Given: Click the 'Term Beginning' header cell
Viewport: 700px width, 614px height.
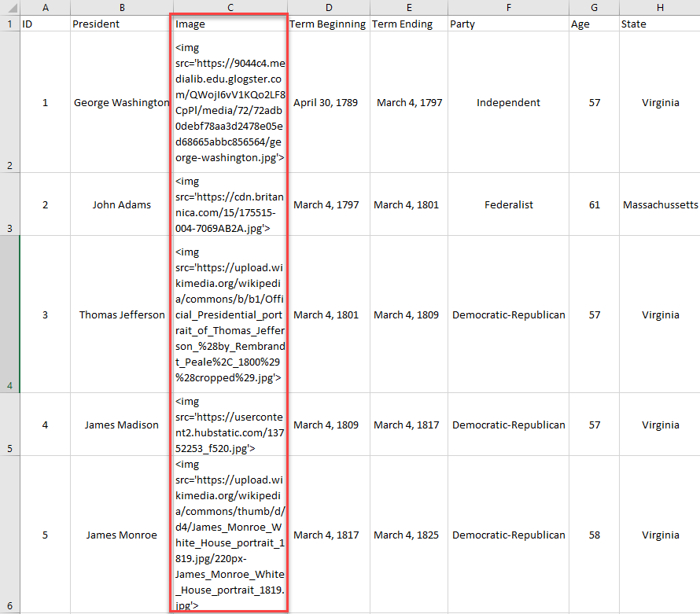Looking at the screenshot, I should (327, 24).
